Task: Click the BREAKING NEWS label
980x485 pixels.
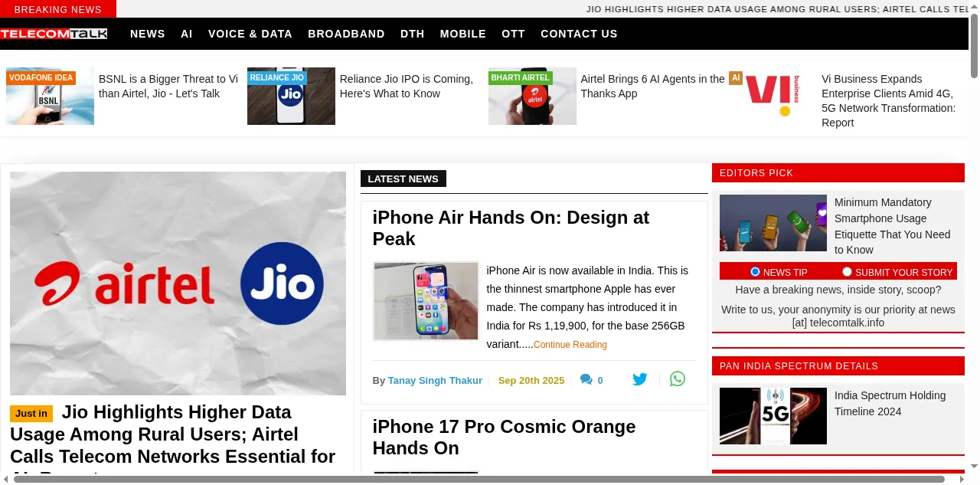Action: tap(58, 9)
